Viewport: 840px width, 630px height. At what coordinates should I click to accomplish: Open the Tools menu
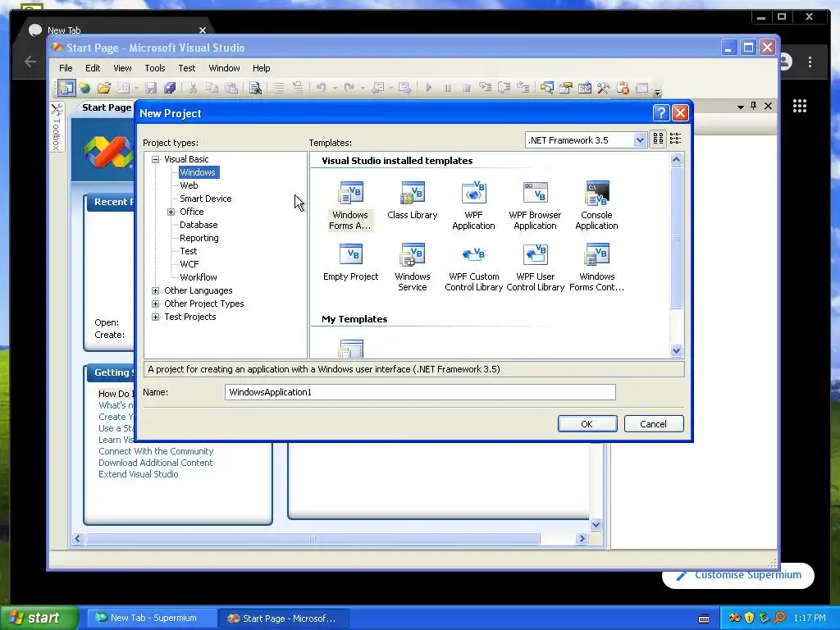point(155,68)
